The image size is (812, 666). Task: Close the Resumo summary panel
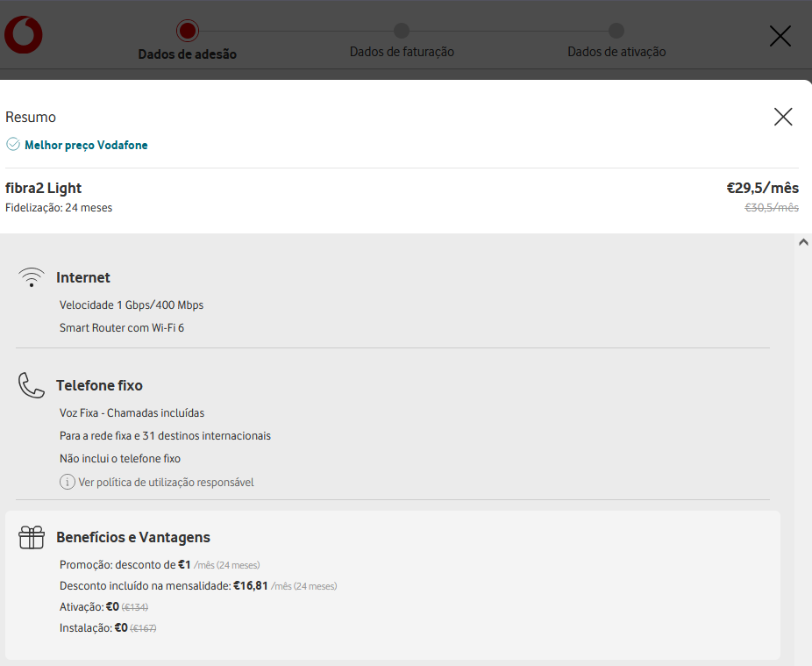[783, 117]
